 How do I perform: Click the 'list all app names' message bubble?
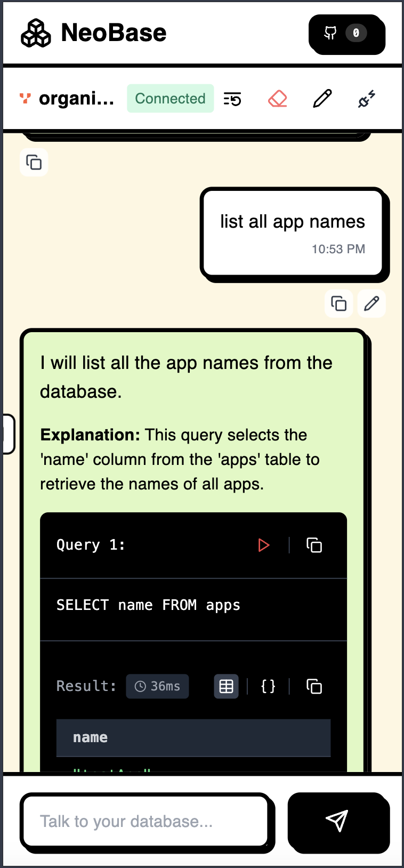(x=293, y=233)
